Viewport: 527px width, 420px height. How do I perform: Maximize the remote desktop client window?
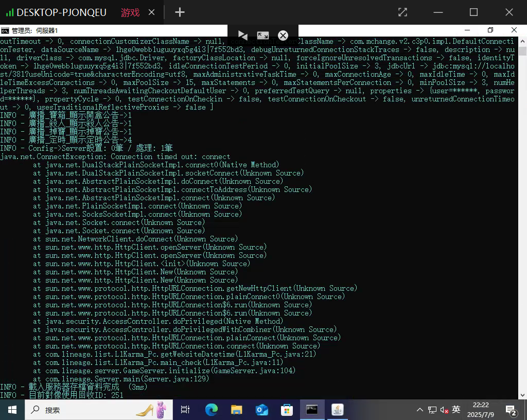tap(473, 12)
